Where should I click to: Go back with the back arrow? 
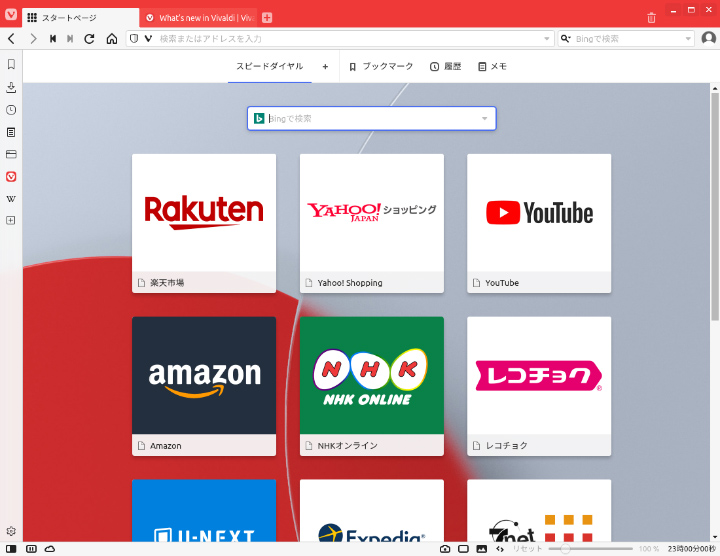pos(12,39)
